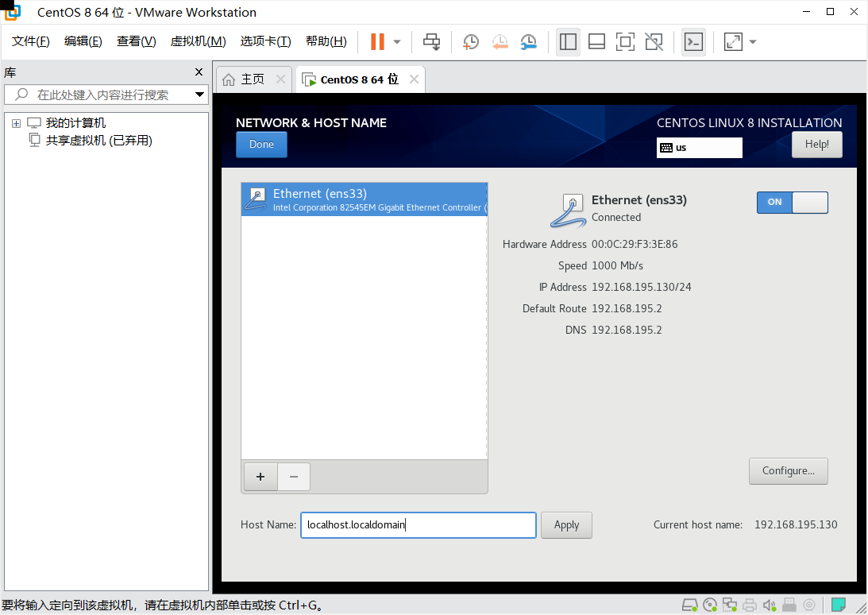Select 我的计算机 in the library tree
Screen dimensions: 868x615
(x=75, y=123)
